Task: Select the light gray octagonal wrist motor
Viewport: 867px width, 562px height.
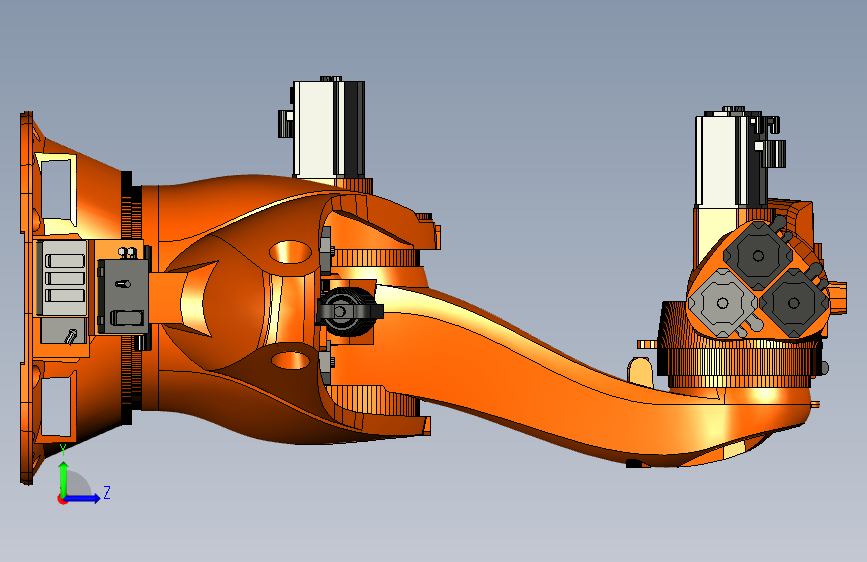Action: tap(723, 303)
